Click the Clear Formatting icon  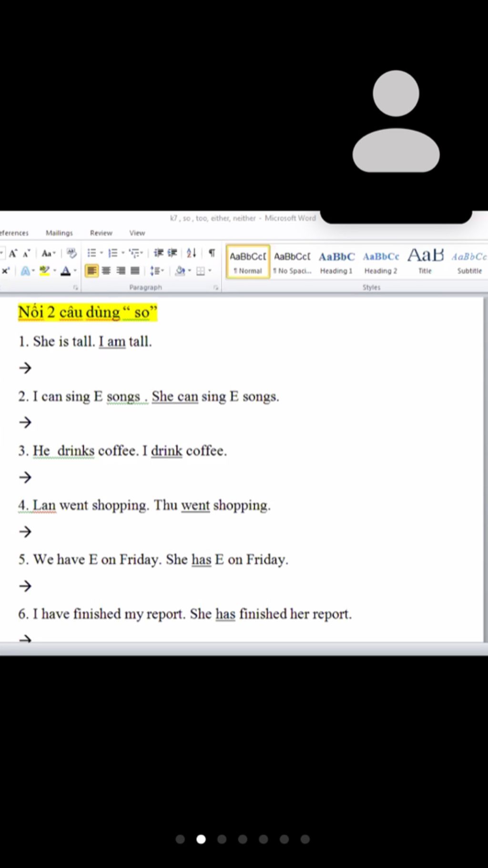click(71, 253)
